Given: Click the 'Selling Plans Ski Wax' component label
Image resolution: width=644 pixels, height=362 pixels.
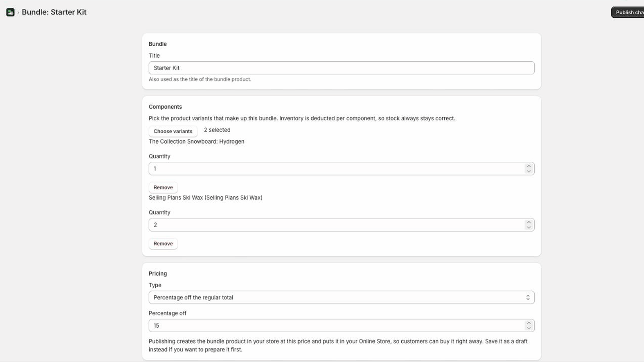Looking at the screenshot, I should click(205, 198).
